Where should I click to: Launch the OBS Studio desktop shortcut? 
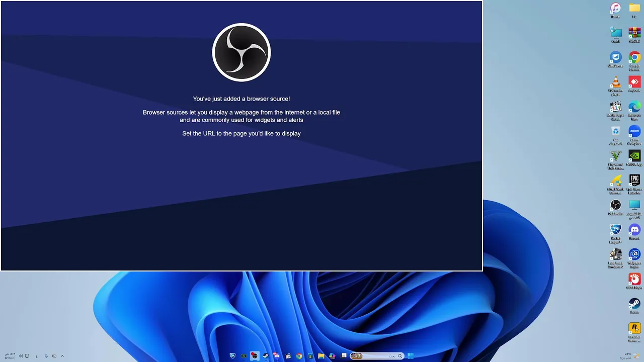click(x=615, y=207)
